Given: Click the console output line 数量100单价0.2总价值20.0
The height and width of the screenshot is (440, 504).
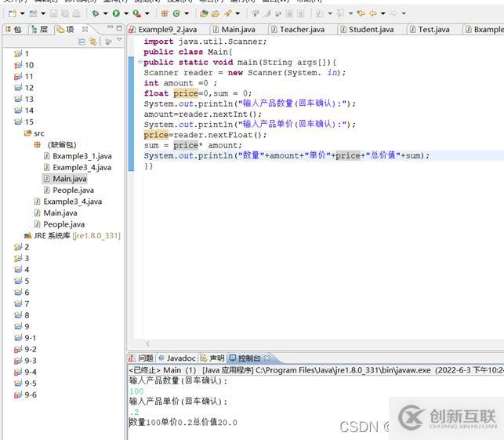Looking at the screenshot, I should pyautogui.click(x=183, y=422).
